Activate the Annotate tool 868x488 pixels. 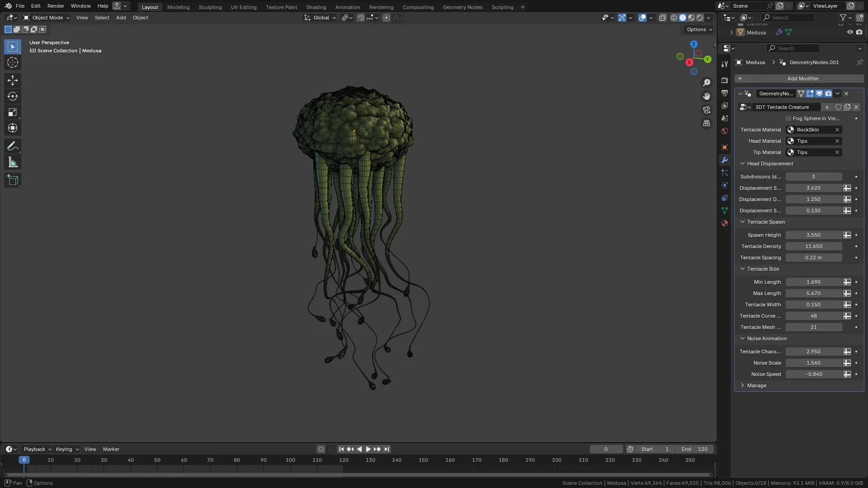tap(12, 145)
